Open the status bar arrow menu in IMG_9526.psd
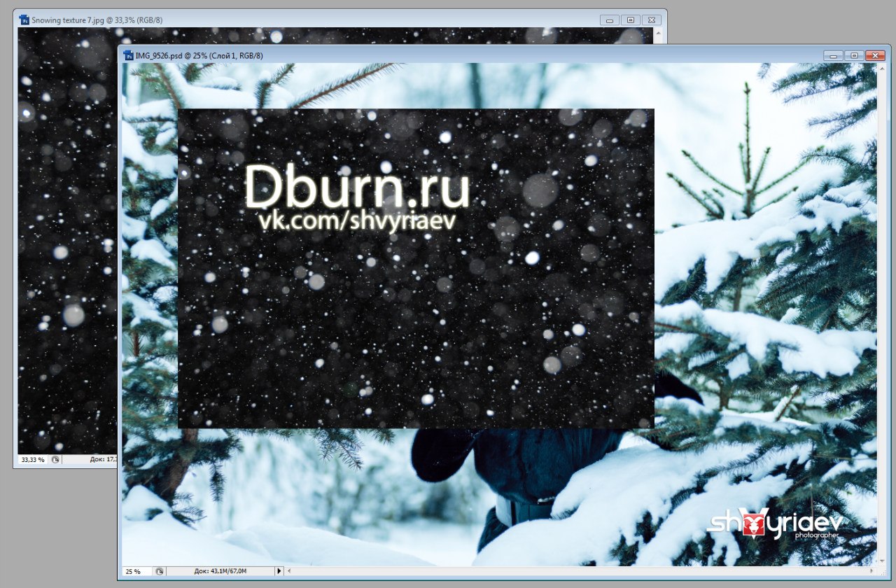 279,571
